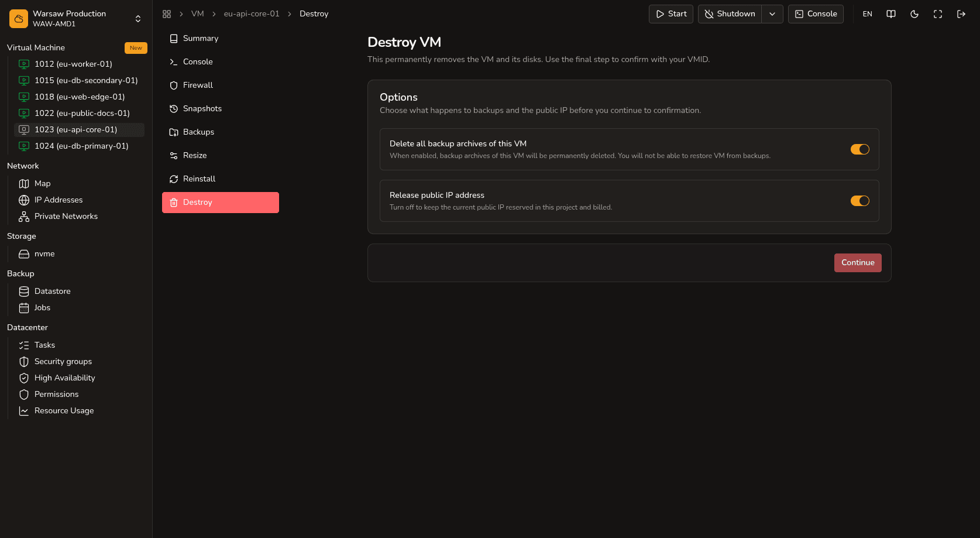Click the Reinstall refresh icon
Viewport: 980px width, 538px height.
pyautogui.click(x=174, y=179)
